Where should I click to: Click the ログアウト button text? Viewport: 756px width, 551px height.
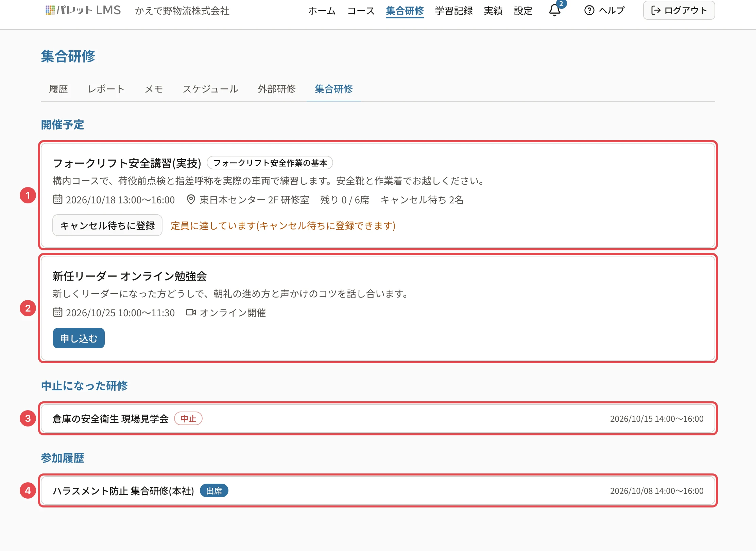coord(686,11)
